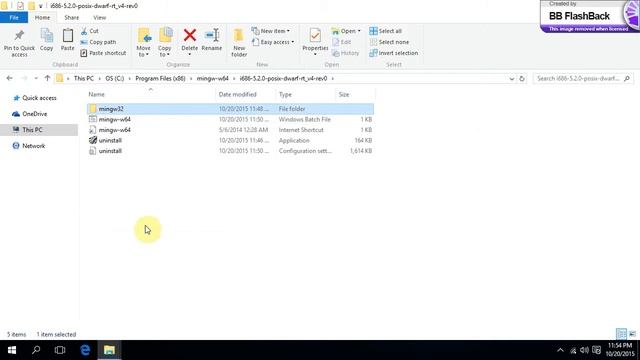This screenshot has width=640, height=360.
Task: Switch to details view layout icon
Action: point(621,334)
